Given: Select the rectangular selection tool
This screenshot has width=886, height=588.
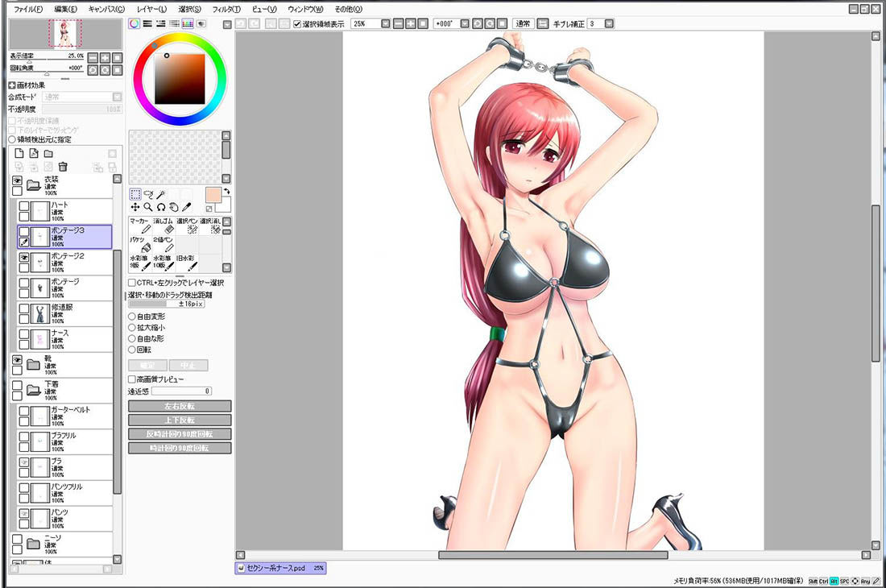Looking at the screenshot, I should click(135, 194).
